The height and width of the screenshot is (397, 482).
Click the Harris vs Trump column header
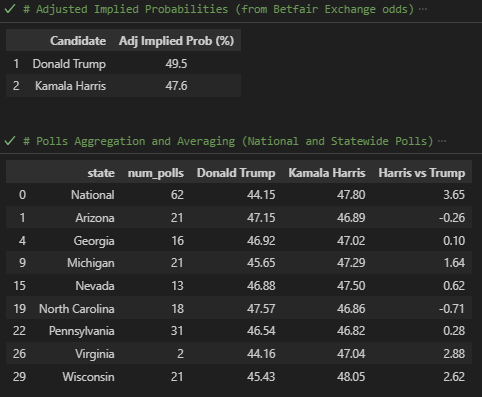click(x=422, y=173)
